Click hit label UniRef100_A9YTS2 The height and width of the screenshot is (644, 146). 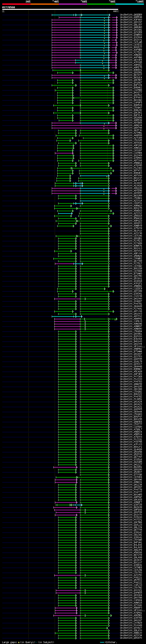pos(131,316)
